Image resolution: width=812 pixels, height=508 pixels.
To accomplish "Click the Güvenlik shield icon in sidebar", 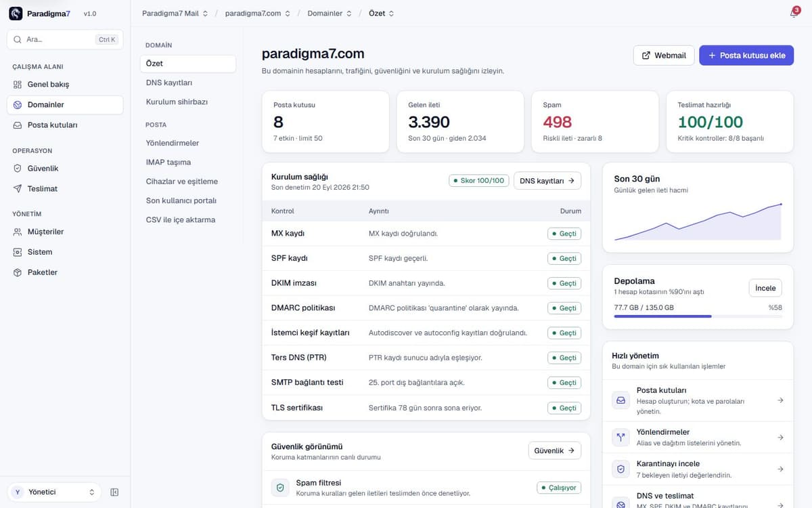I will pos(18,169).
